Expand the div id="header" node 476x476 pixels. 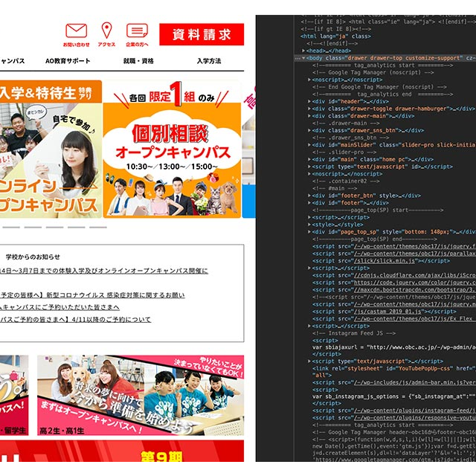(x=309, y=101)
